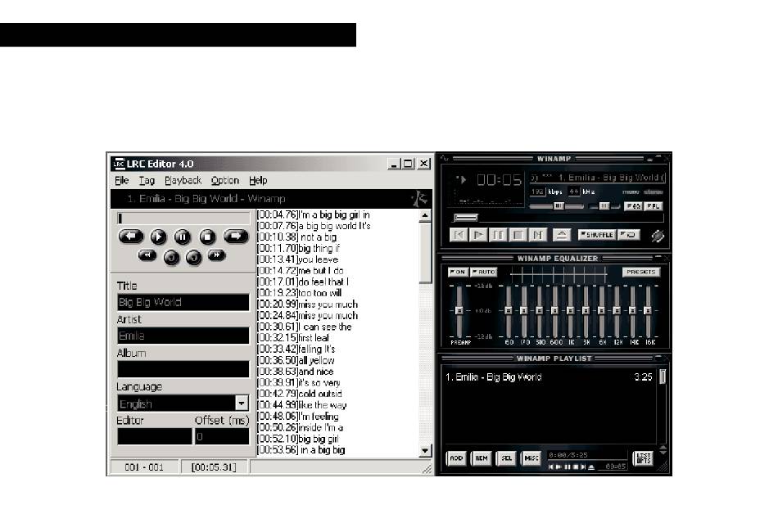
Task: Click the playlist time counter 0:00/3:25
Action: [568, 454]
